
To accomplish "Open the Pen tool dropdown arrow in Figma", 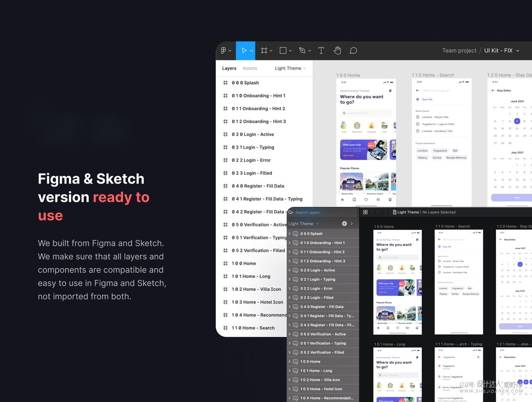I will (310, 51).
